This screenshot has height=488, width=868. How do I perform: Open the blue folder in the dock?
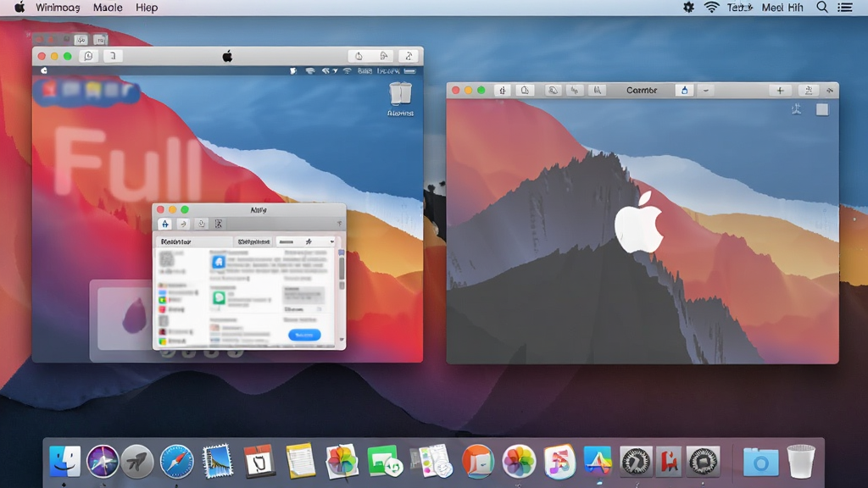[x=760, y=462]
